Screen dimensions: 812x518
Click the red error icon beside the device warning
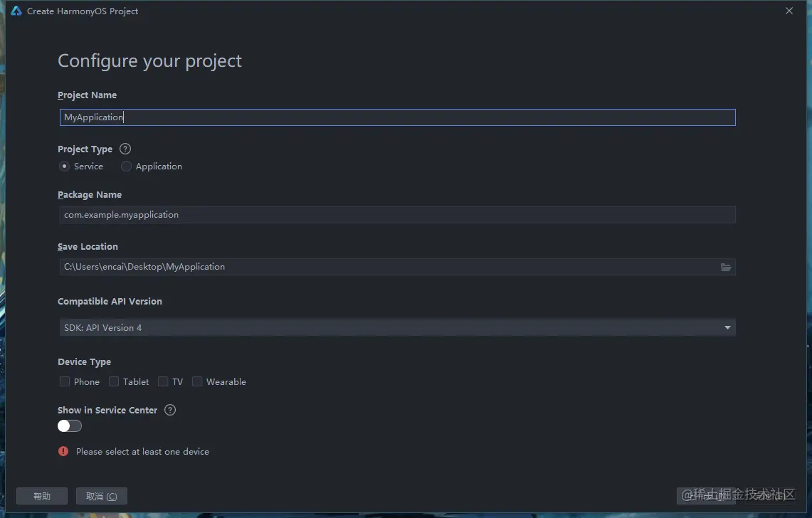point(63,452)
